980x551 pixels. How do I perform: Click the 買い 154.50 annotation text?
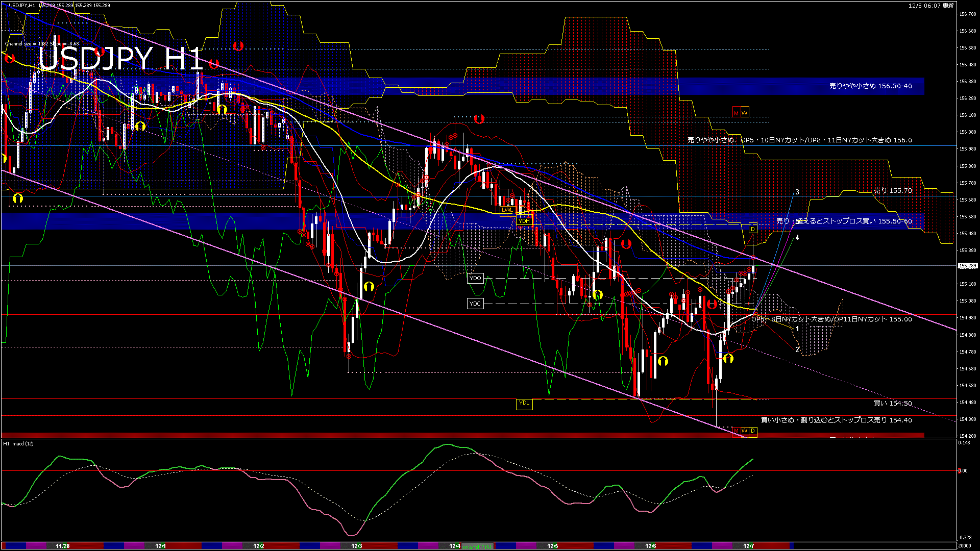pos(892,403)
